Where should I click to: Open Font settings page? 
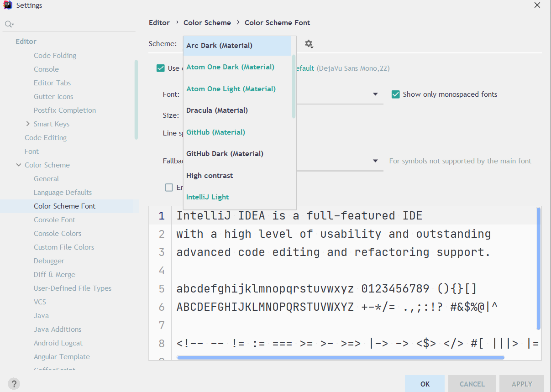click(31, 152)
